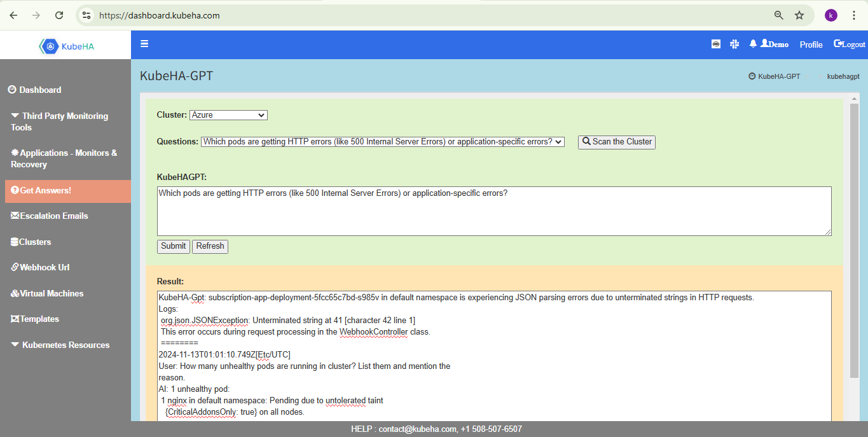Log out using the Logout link
This screenshot has width=868, height=437.
(850, 44)
